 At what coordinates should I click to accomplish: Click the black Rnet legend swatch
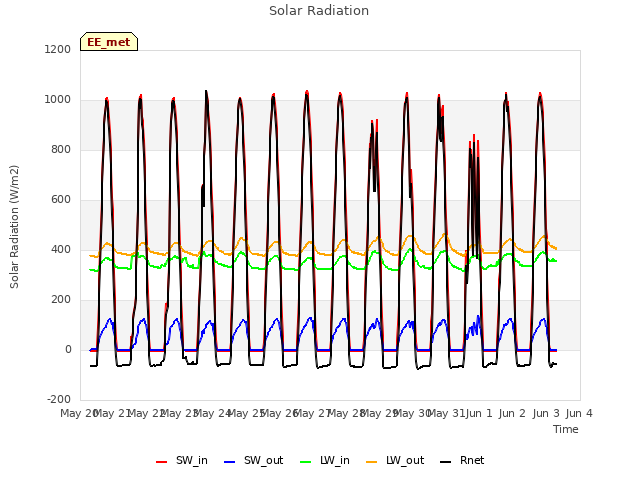pyautogui.click(x=446, y=462)
